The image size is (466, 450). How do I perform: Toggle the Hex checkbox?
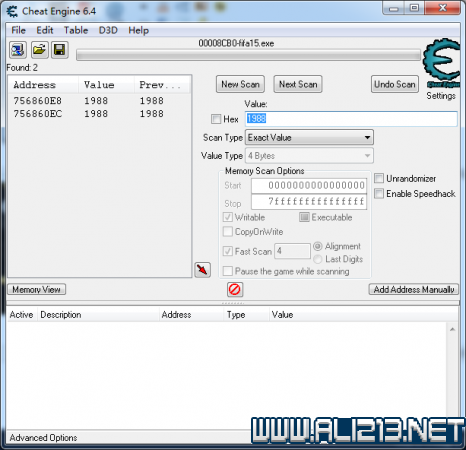point(216,119)
